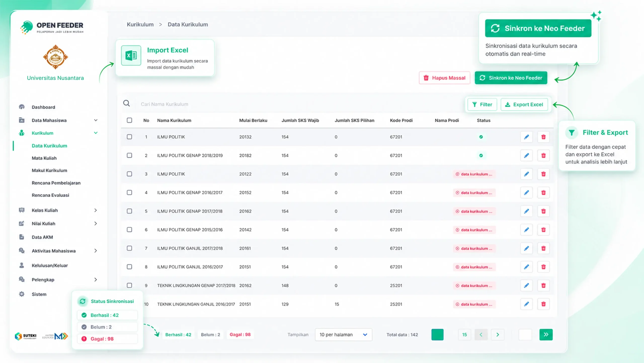Edit TEKNIK LINGKUNGAN GENAP 2017/2018 entry
The width and height of the screenshot is (644, 363).
click(526, 285)
